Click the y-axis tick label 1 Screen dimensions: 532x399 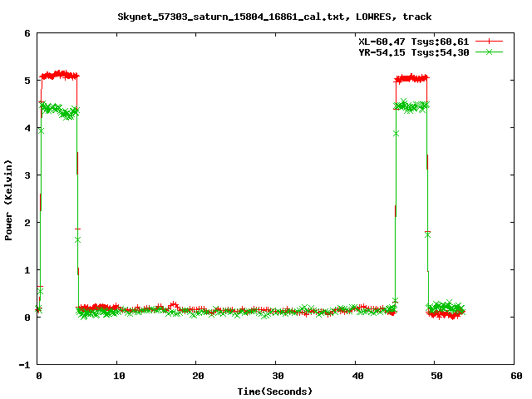tap(27, 270)
